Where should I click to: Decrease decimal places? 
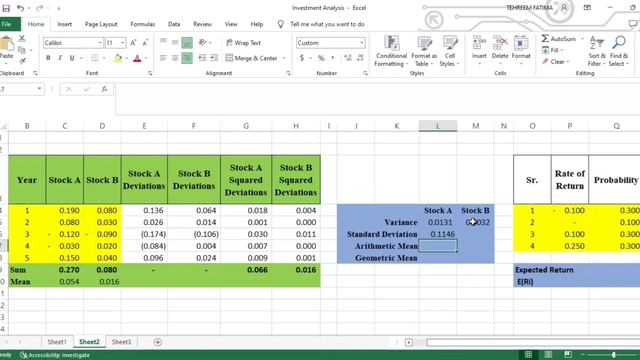pyautogui.click(x=360, y=58)
